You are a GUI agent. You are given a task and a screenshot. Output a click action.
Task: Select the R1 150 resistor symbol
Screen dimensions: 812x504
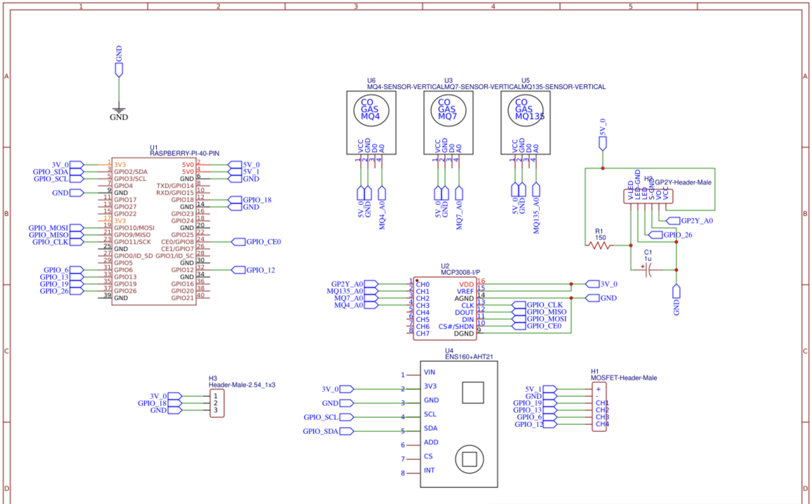[599, 246]
